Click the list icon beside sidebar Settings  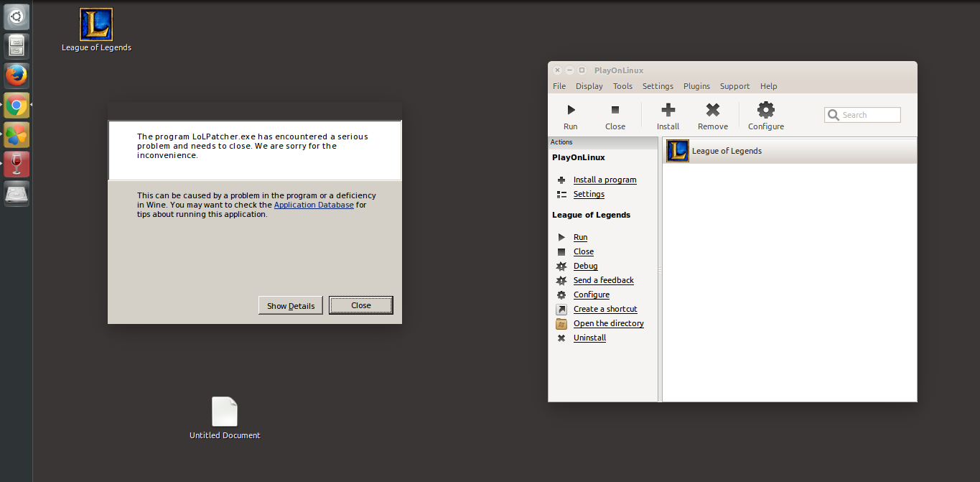[561, 194]
